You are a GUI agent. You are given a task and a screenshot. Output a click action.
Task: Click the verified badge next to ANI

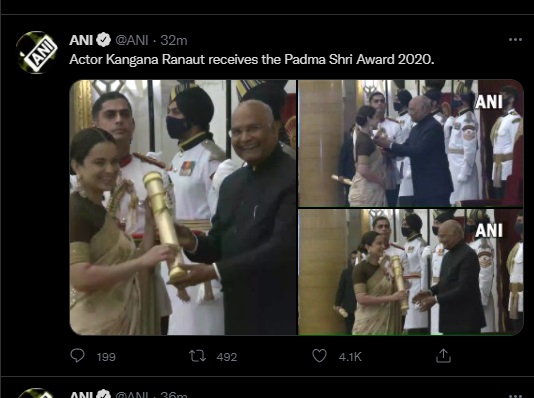click(x=104, y=40)
